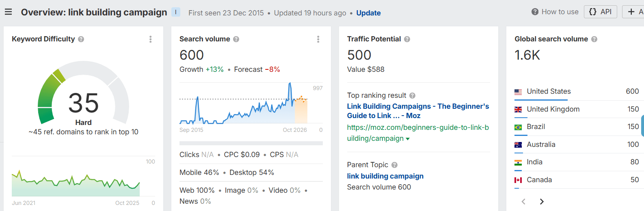This screenshot has height=211, width=644.
Task: Open the API button
Action: (600, 12)
